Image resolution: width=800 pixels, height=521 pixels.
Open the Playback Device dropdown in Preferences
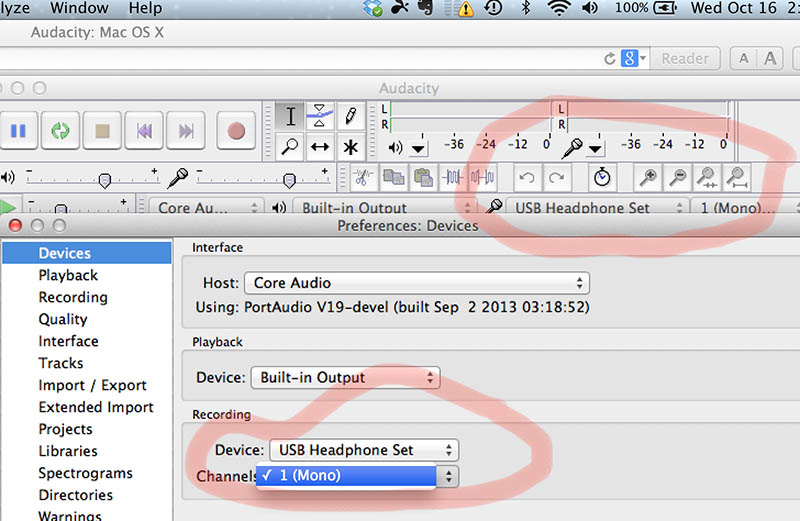click(x=345, y=378)
